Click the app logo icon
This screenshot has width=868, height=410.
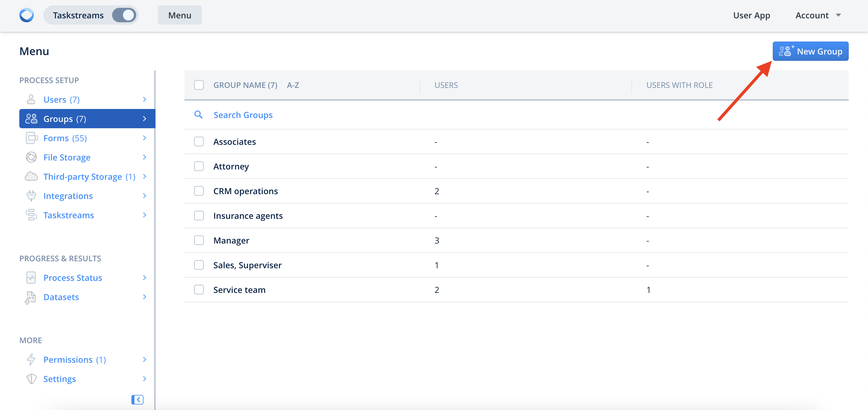(x=26, y=15)
